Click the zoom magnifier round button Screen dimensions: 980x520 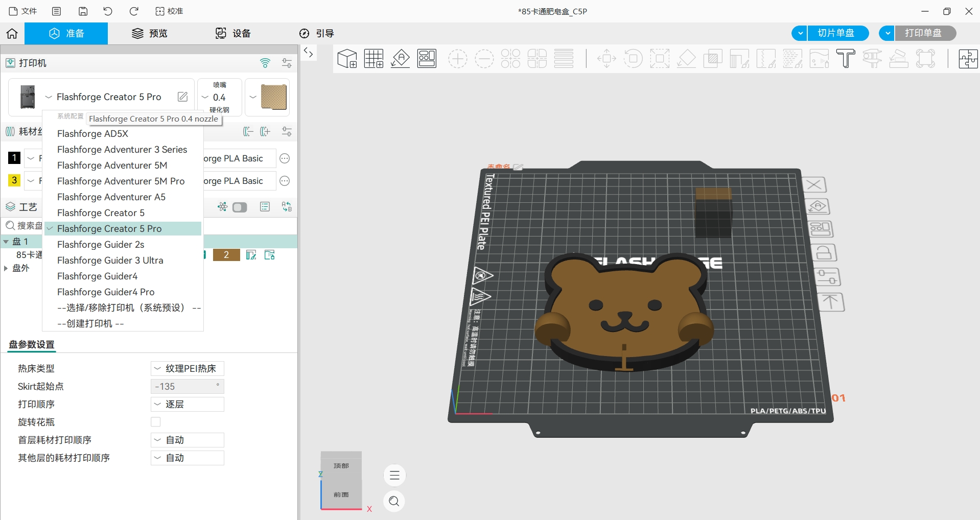tap(394, 501)
